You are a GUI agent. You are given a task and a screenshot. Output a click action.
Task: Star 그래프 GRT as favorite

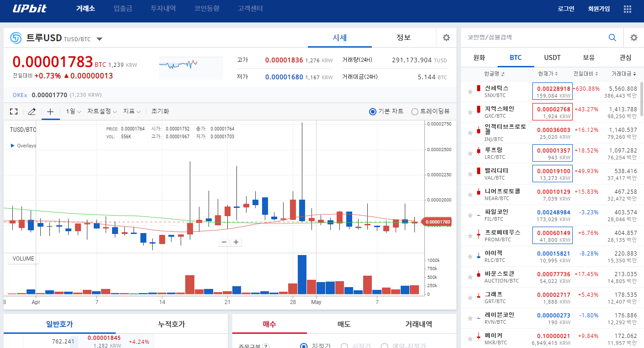(x=470, y=298)
